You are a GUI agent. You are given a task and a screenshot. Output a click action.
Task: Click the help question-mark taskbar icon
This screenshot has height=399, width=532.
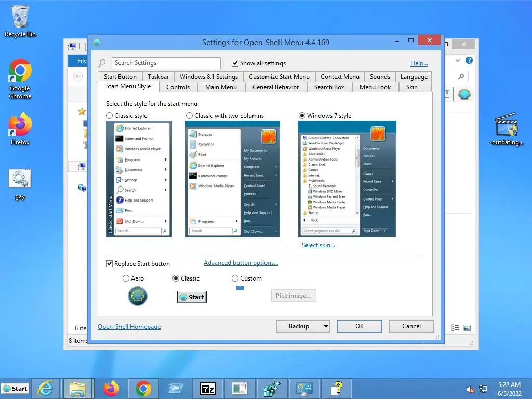[x=337, y=389]
